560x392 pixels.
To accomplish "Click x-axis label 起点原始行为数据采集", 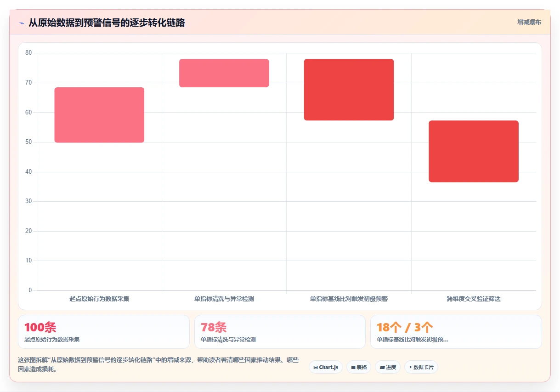I will tap(99, 299).
